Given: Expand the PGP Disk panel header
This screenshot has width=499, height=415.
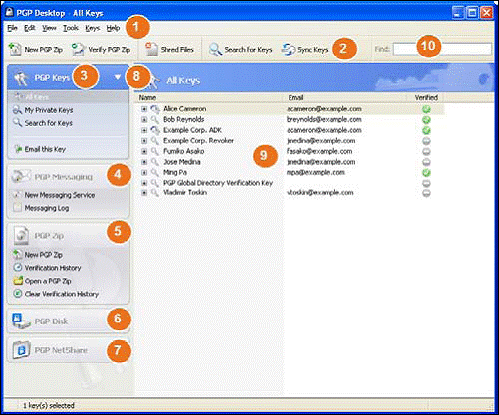Looking at the screenshot, I should [x=68, y=321].
